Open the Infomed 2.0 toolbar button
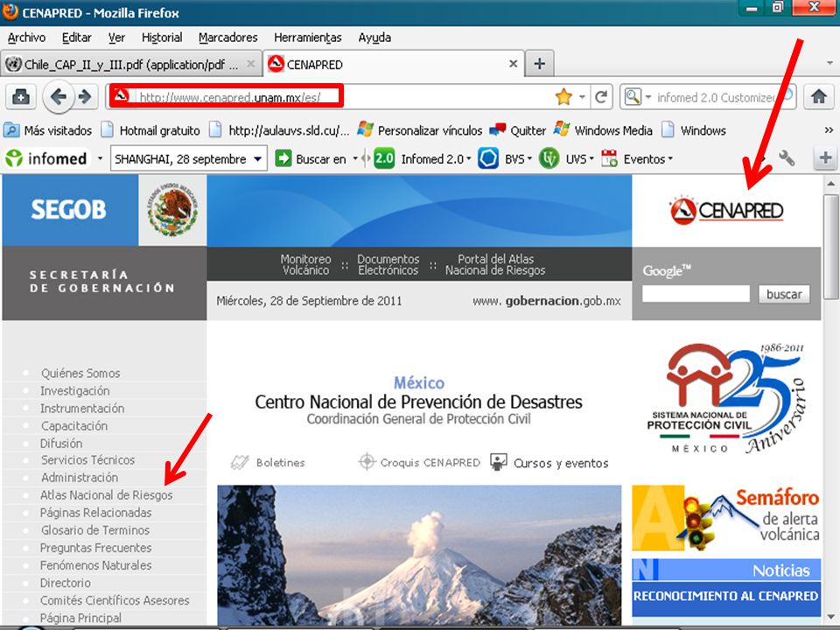 [423, 158]
